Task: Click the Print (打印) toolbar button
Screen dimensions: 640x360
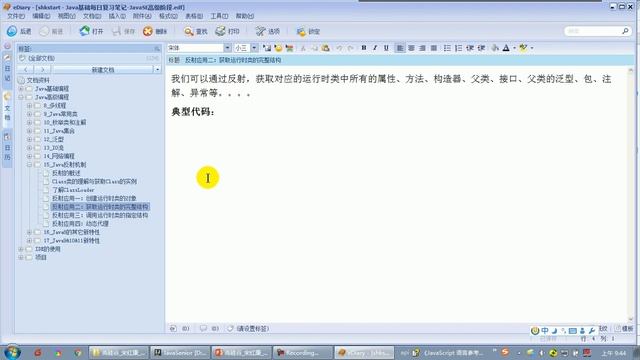Action: coord(227,31)
